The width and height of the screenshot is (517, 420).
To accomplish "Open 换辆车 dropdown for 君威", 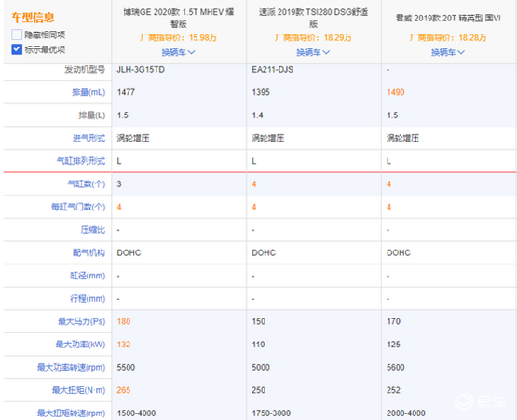I will click(448, 52).
